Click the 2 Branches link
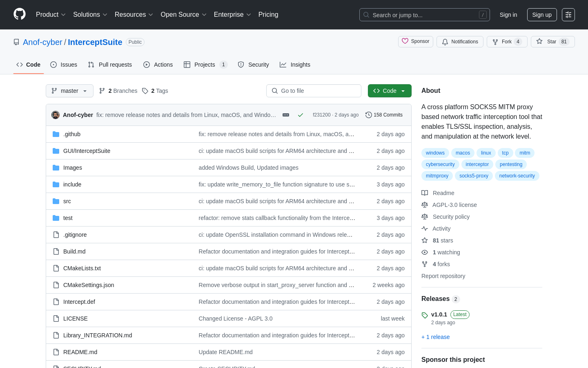This screenshot has width=588, height=368. [x=118, y=91]
